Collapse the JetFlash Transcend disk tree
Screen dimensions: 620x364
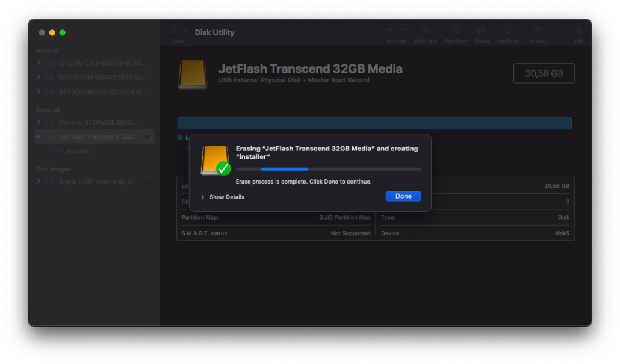tap(39, 137)
